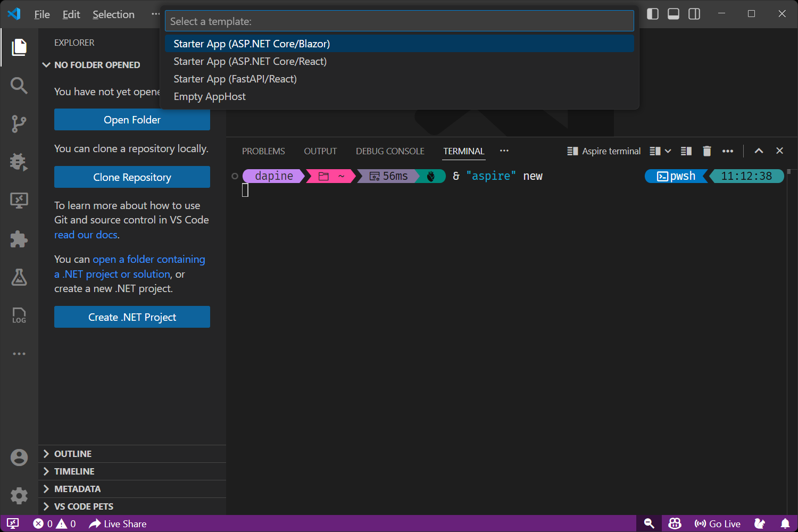Open the Search view in the activity bar
Image resolution: width=798 pixels, height=532 pixels.
point(19,85)
